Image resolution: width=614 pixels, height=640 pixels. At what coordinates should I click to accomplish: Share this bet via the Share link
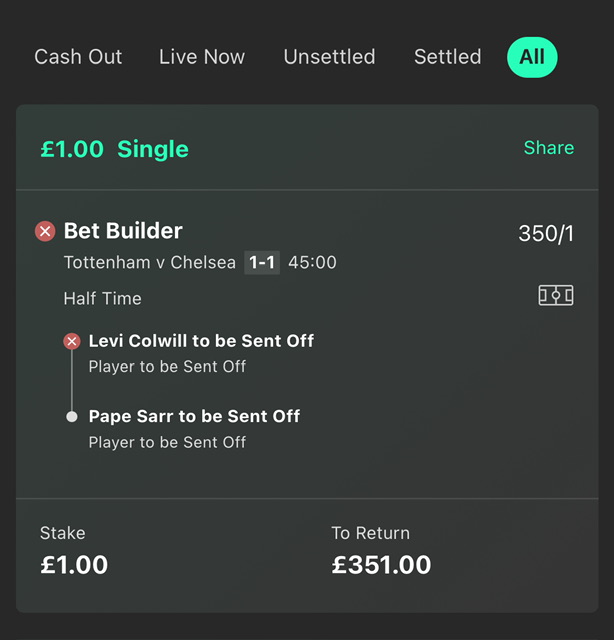pyautogui.click(x=549, y=147)
